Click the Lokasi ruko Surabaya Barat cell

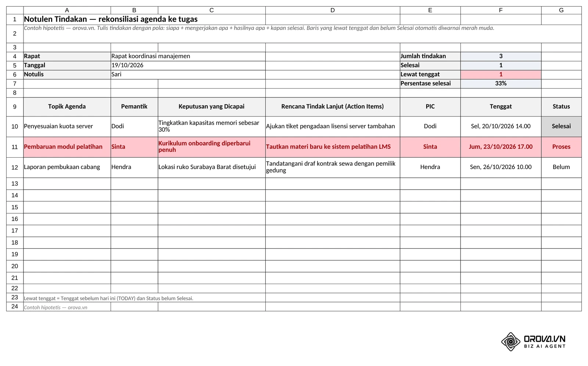(212, 167)
